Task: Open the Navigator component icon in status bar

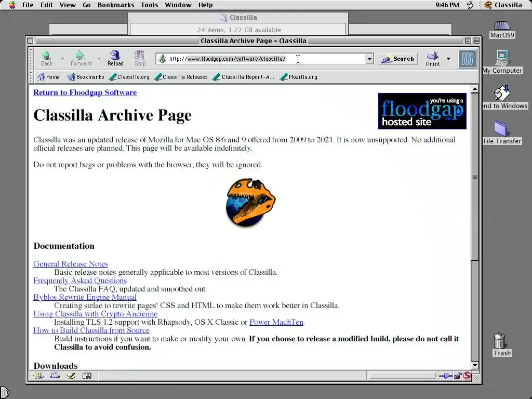Action: [38, 376]
